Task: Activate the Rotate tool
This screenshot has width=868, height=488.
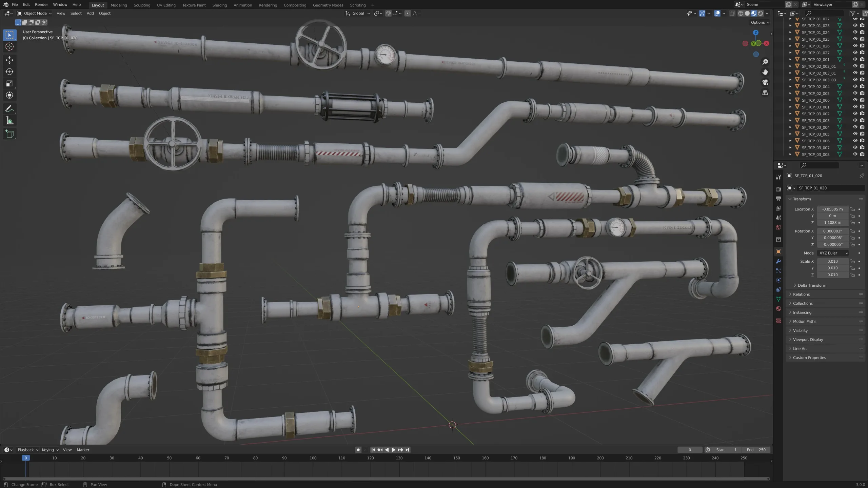Action: 9,72
